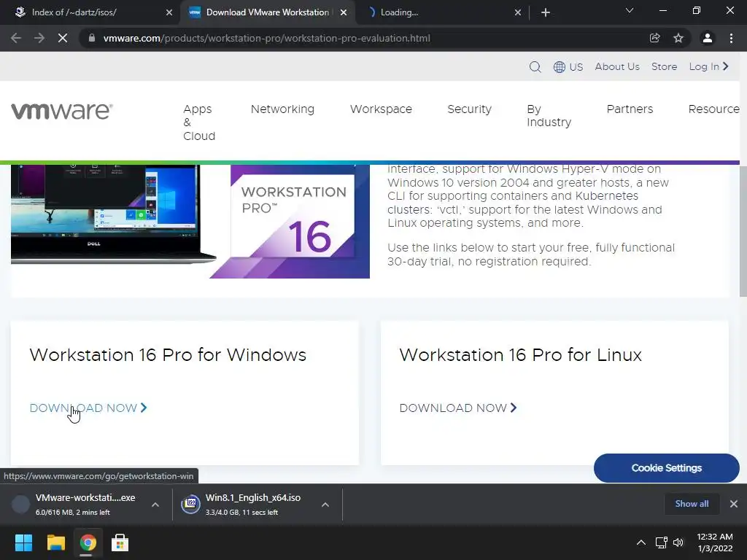
Task: Click the globe US region selector
Action: click(568, 66)
